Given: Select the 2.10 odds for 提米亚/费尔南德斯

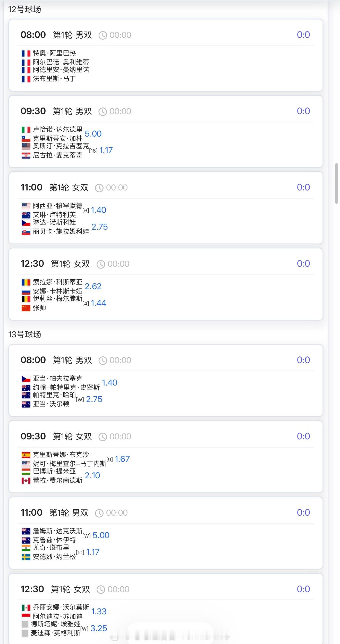Looking at the screenshot, I should click(x=92, y=475).
